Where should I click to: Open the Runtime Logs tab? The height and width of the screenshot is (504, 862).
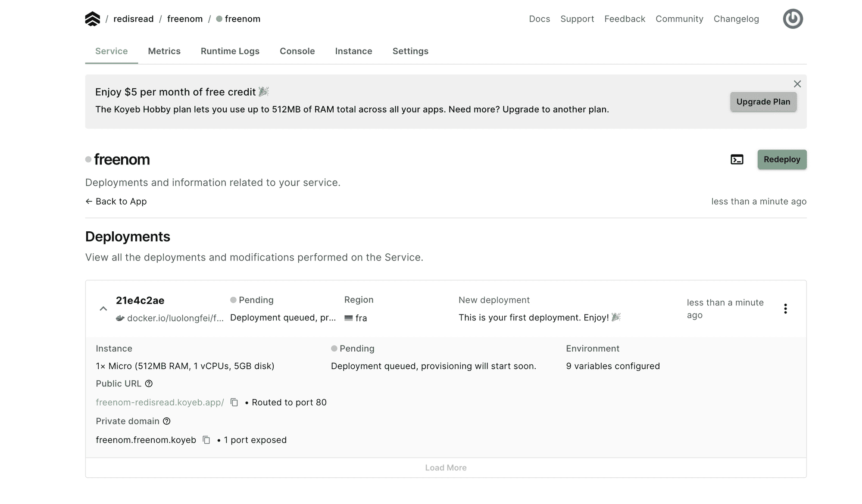tap(230, 51)
